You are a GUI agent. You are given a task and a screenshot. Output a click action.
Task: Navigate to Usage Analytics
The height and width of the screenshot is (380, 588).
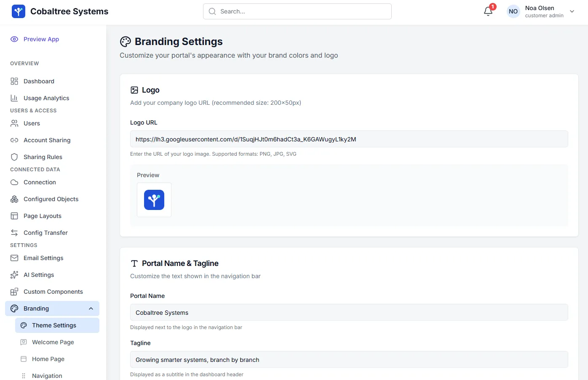tap(52, 98)
